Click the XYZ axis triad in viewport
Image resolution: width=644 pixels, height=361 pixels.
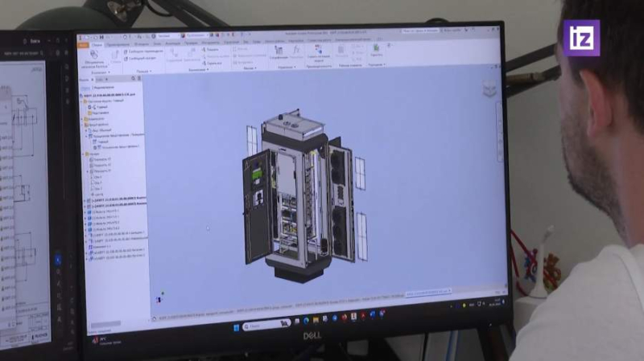point(162,296)
